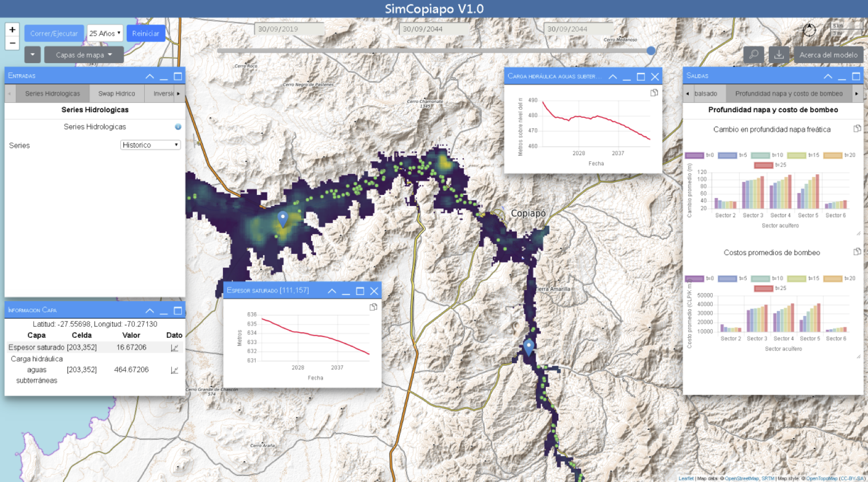Open the map search tool
868x482 pixels.
click(753, 55)
